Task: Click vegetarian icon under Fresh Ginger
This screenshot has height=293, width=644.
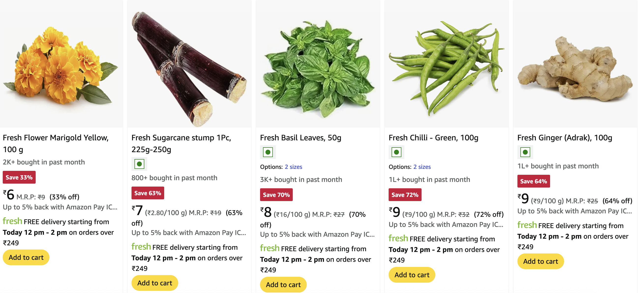Action: coord(525,152)
